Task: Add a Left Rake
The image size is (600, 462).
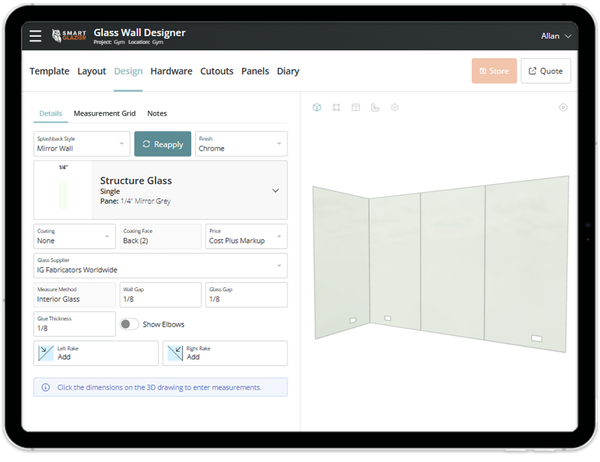Action: click(96, 353)
